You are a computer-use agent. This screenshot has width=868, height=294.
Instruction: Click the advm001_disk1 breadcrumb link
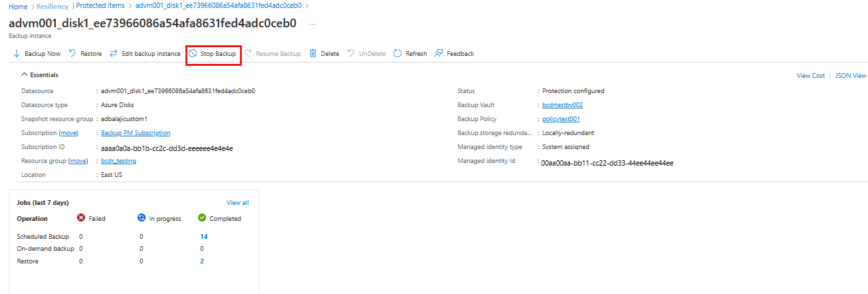(219, 6)
